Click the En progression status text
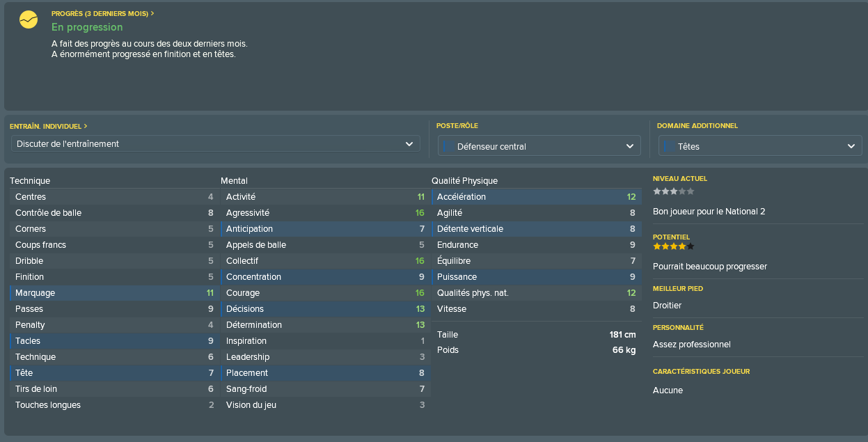 point(87,27)
